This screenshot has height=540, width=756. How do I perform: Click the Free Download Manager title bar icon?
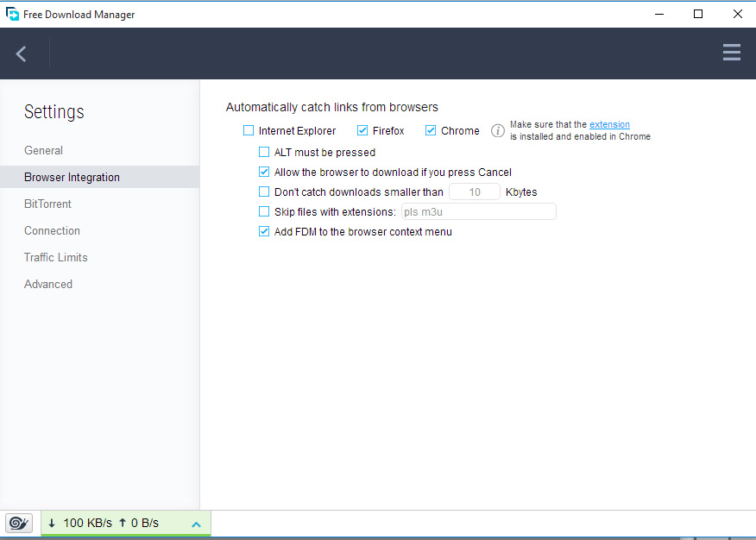(10, 14)
